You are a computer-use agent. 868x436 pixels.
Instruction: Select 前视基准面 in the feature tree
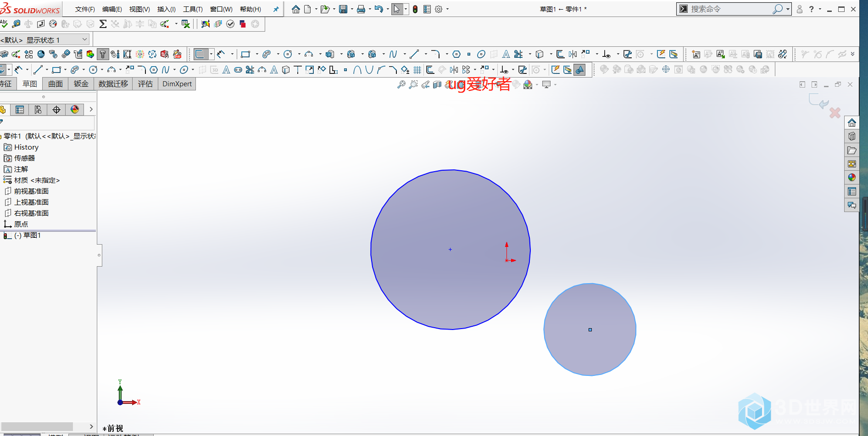pyautogui.click(x=27, y=191)
